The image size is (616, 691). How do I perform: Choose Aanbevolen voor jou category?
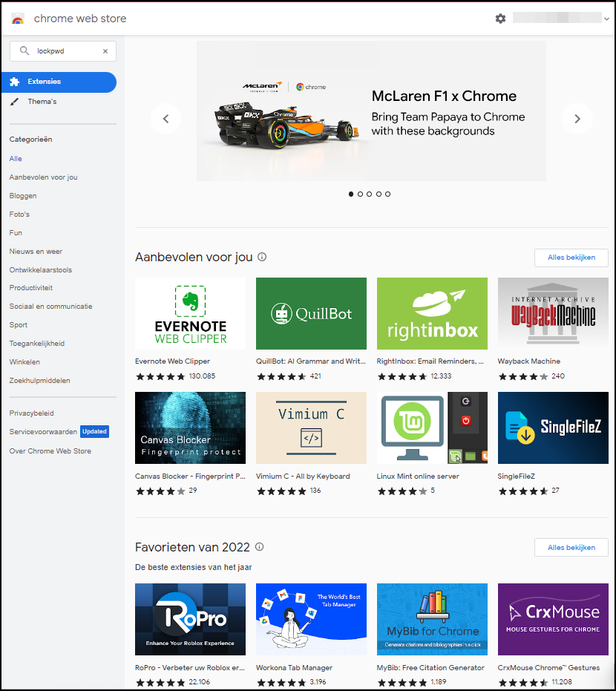[x=43, y=177]
